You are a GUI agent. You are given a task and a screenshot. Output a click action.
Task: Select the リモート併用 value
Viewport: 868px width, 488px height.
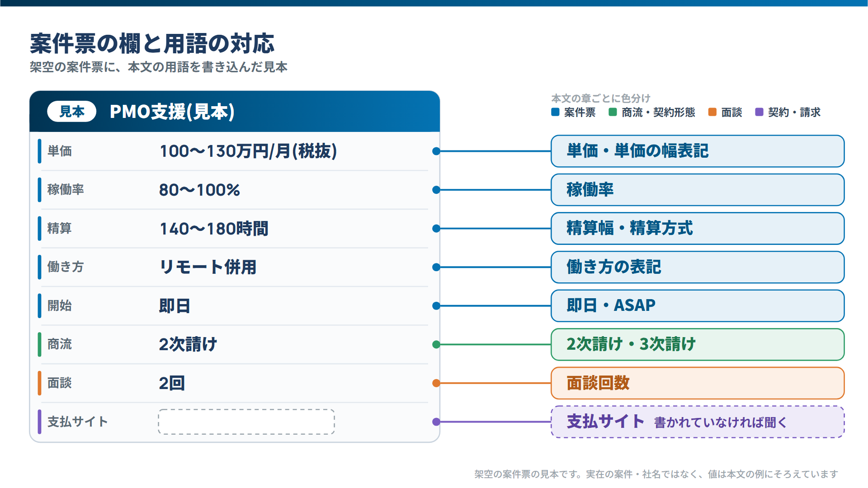pyautogui.click(x=208, y=267)
